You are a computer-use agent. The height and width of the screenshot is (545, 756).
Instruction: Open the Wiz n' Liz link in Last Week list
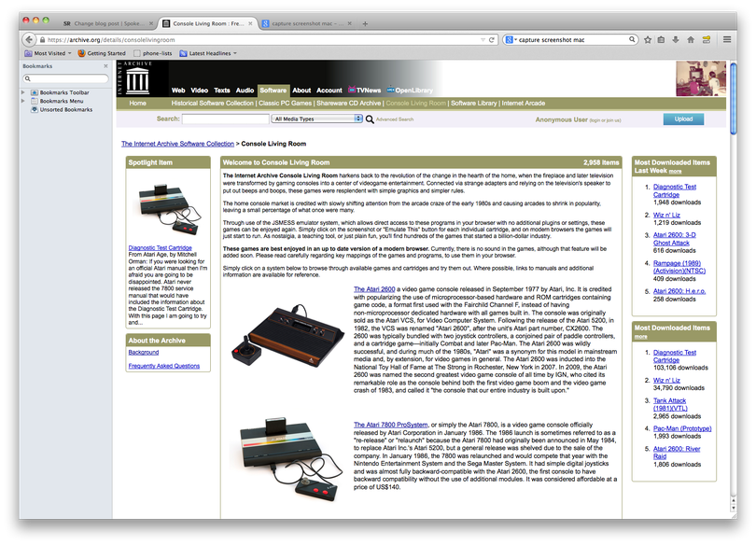(666, 215)
